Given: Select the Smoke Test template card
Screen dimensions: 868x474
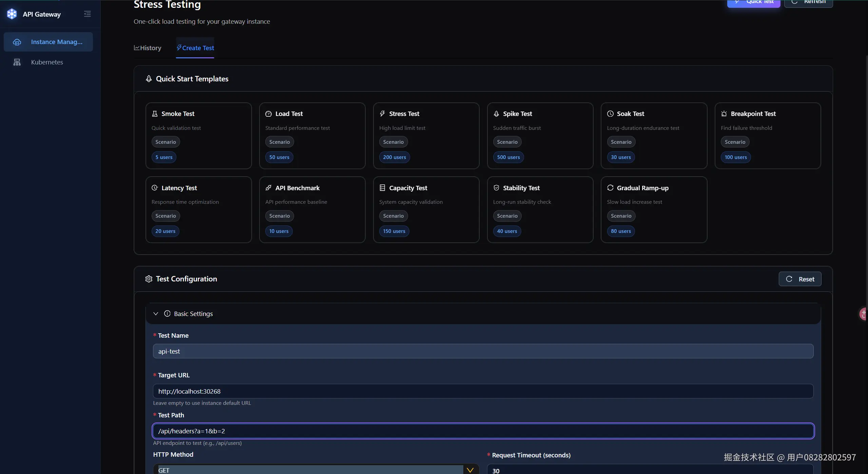Looking at the screenshot, I should tap(198, 136).
